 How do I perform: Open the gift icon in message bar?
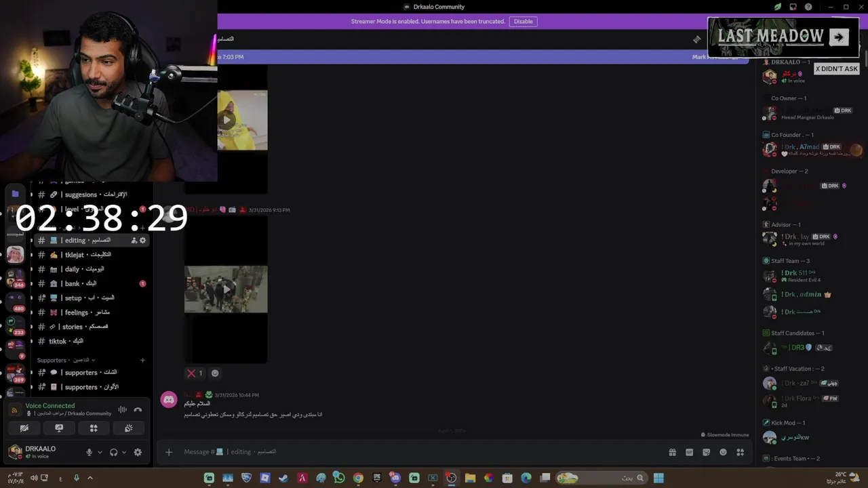pos(672,452)
